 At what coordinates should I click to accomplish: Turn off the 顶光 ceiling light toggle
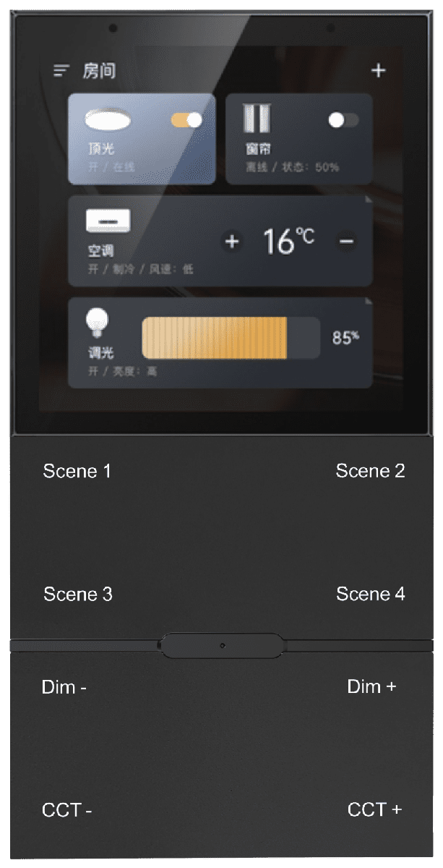(186, 120)
